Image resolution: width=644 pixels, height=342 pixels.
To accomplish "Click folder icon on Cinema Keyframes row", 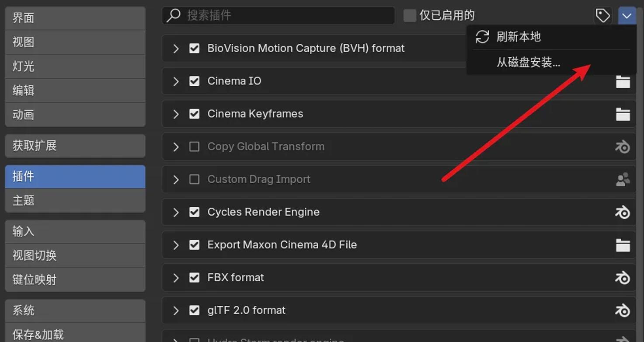I will [623, 114].
